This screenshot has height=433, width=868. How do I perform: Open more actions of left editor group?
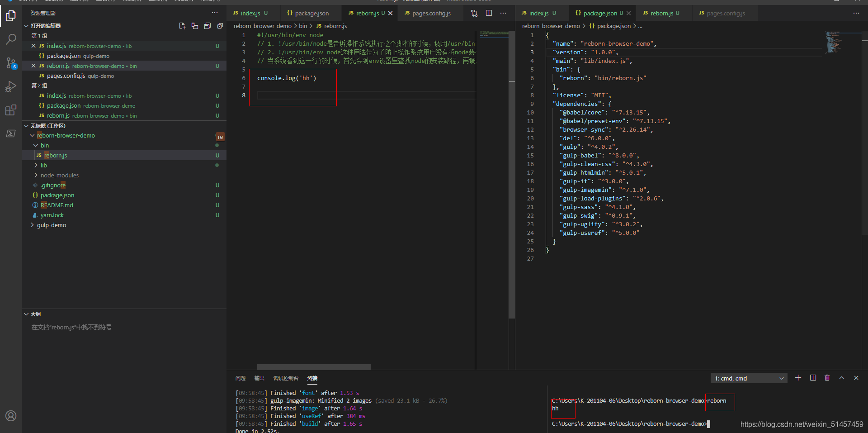click(503, 13)
